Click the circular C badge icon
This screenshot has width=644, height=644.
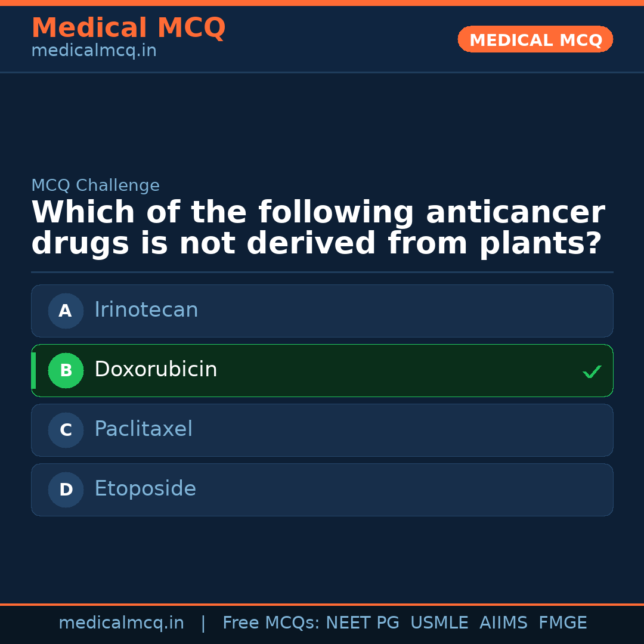click(66, 430)
